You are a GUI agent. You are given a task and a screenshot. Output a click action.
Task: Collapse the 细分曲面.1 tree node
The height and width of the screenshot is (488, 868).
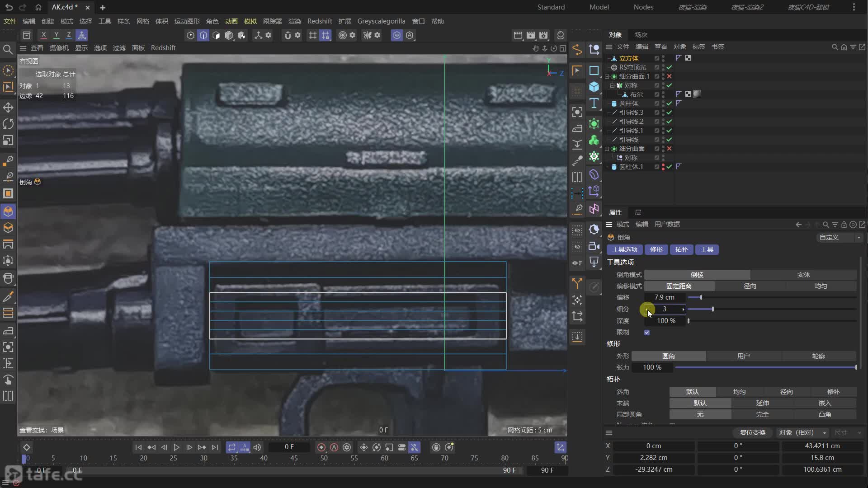click(607, 76)
